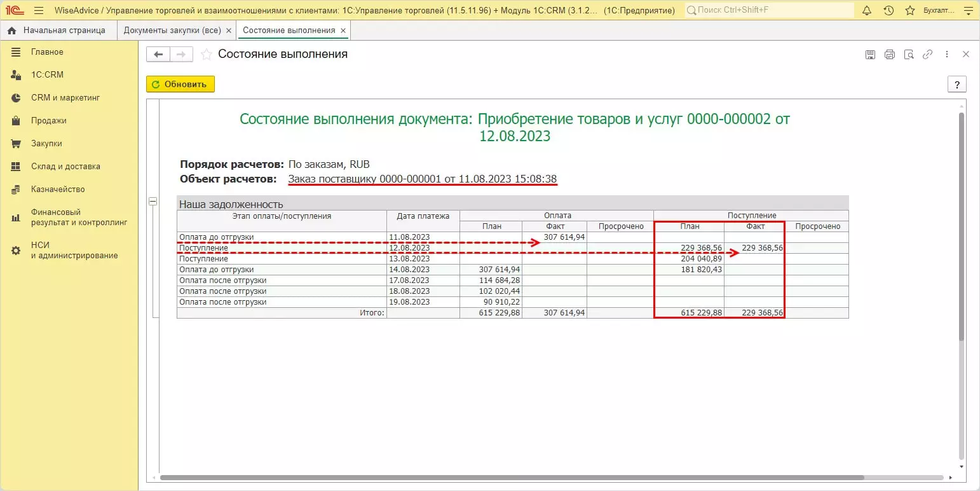Select the report title Состояние выполнения документа

515,127
